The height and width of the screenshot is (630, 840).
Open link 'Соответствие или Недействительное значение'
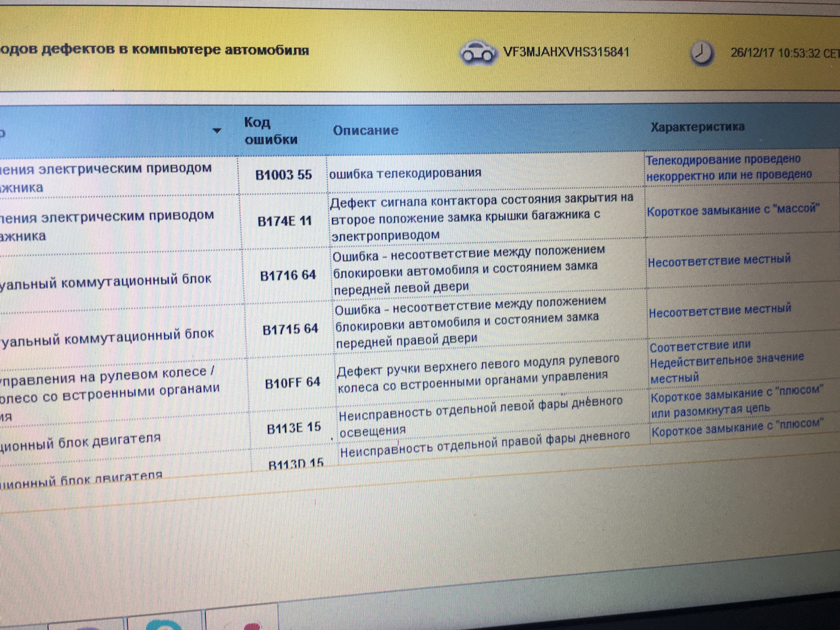click(x=727, y=362)
